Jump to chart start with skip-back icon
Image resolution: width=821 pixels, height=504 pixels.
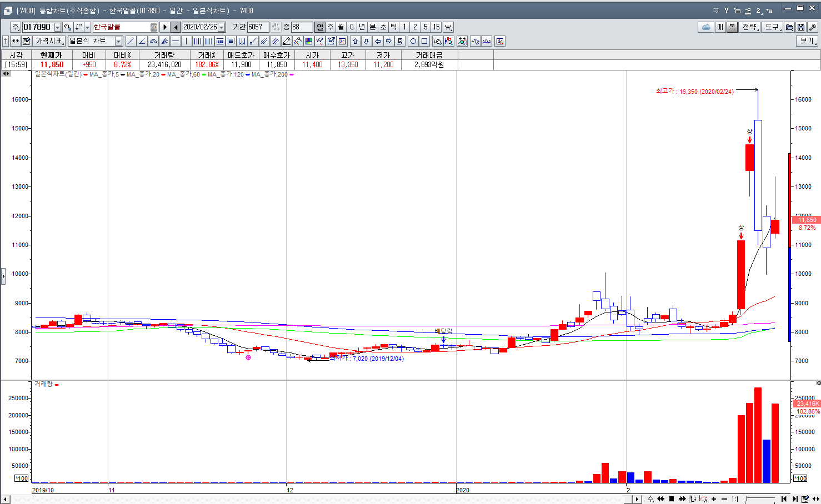784,499
